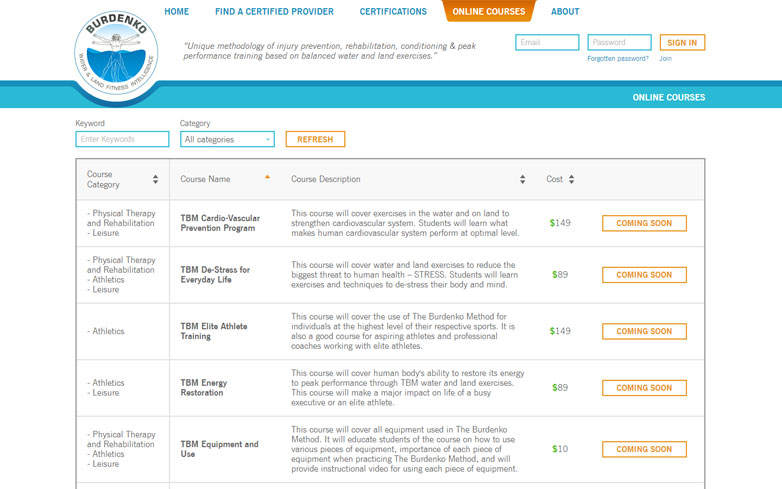Sort by Course Description arrows
Screen dimensions: 782x489
522,179
